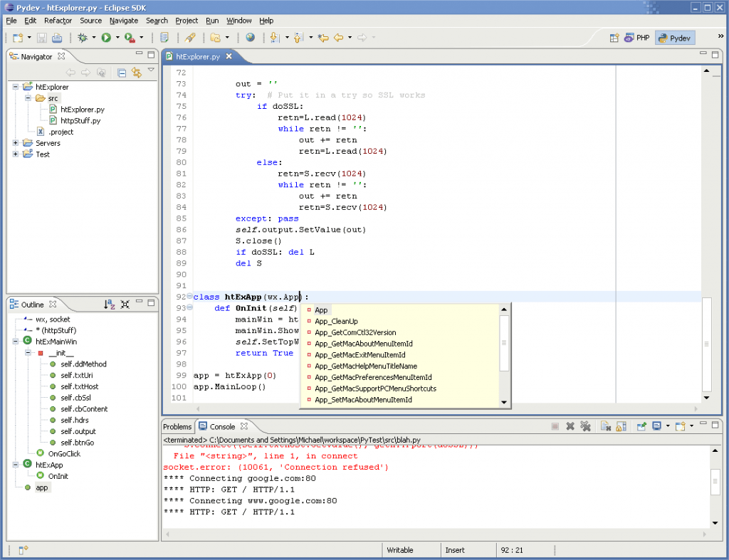The width and height of the screenshot is (729, 560).
Task: Switch to the Problems tab
Action: 177,427
